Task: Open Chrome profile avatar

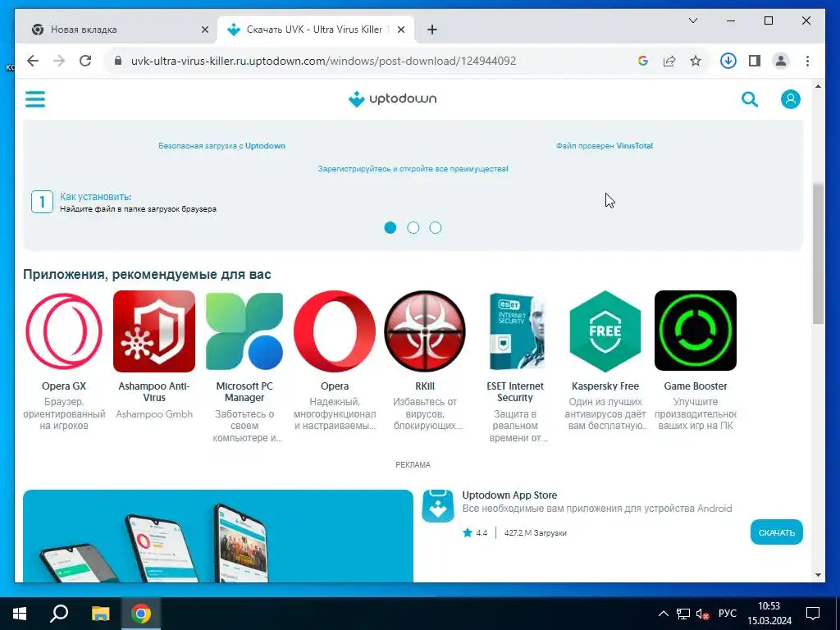Action: (x=781, y=61)
